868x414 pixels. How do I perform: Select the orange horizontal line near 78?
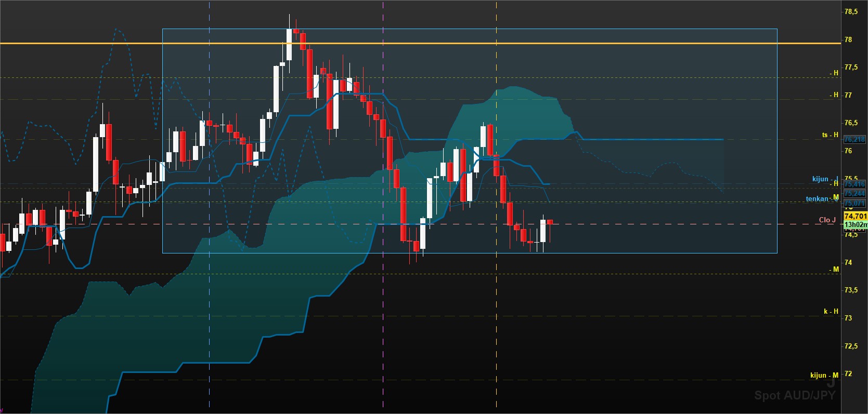tap(420, 43)
